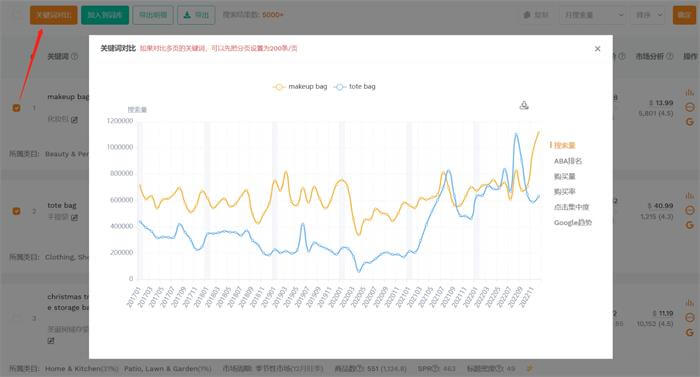Open bar chart icon for tote bag row
700x377 pixels.
(x=690, y=196)
